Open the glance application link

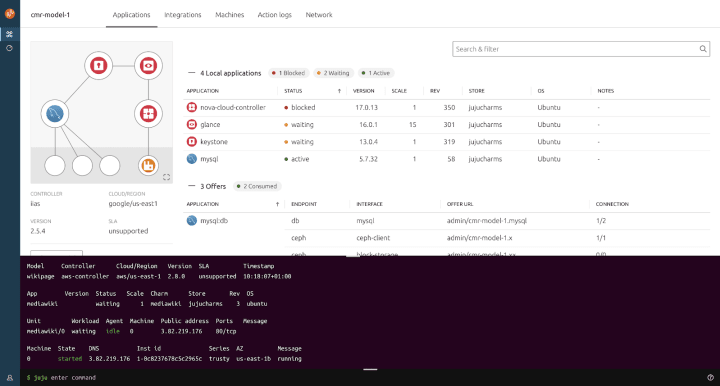coord(210,125)
